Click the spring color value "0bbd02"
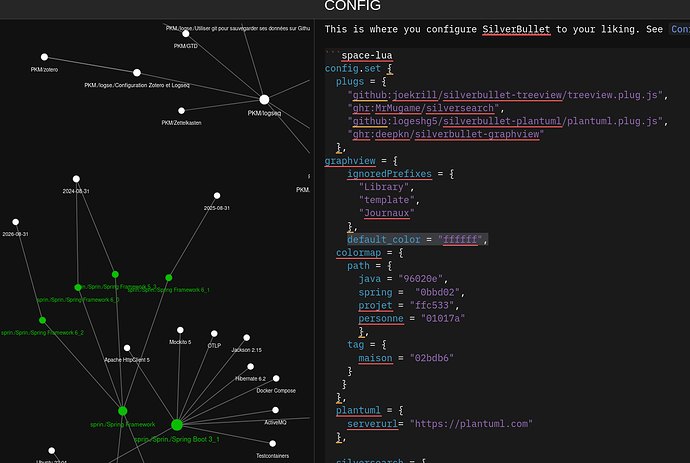Screen dimensions: 690x463 (x=437, y=292)
